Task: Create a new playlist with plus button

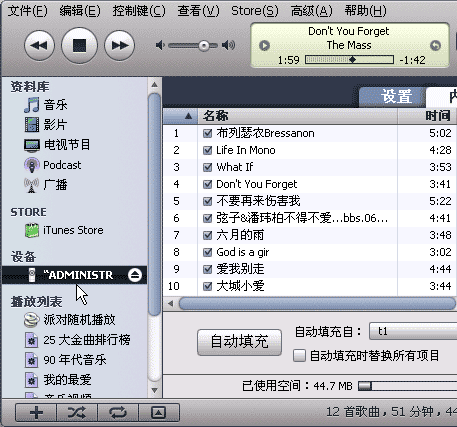Action: (x=36, y=413)
